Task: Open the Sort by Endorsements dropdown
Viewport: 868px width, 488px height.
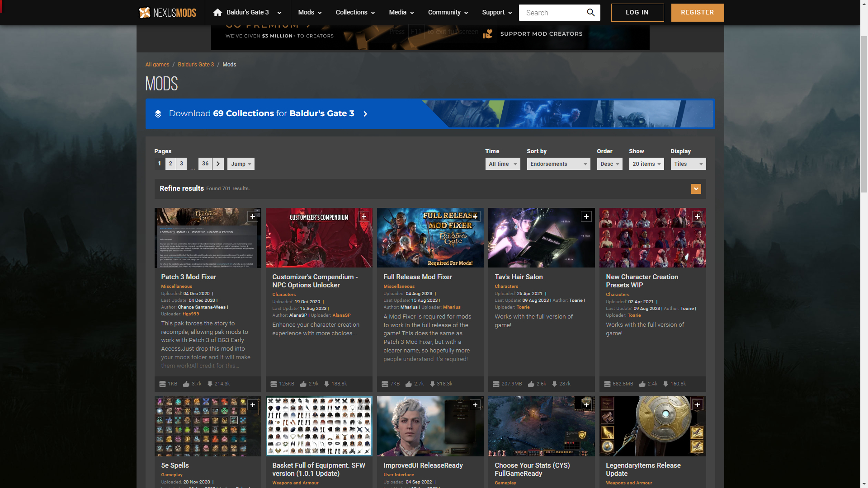Action: tap(559, 164)
